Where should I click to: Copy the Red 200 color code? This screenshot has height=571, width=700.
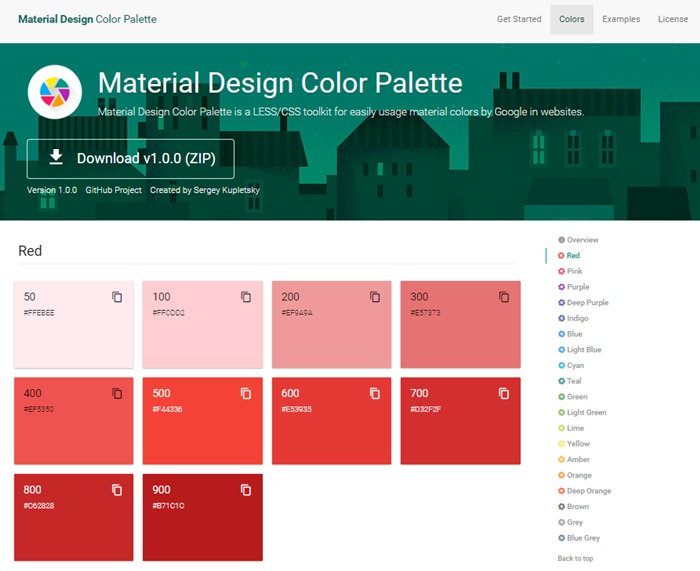[375, 297]
